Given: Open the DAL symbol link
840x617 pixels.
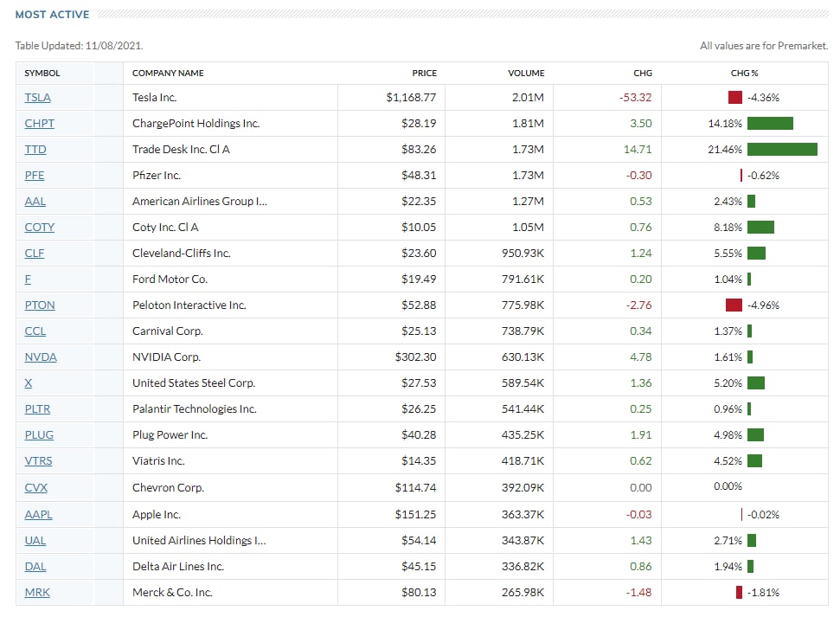Looking at the screenshot, I should (35, 567).
